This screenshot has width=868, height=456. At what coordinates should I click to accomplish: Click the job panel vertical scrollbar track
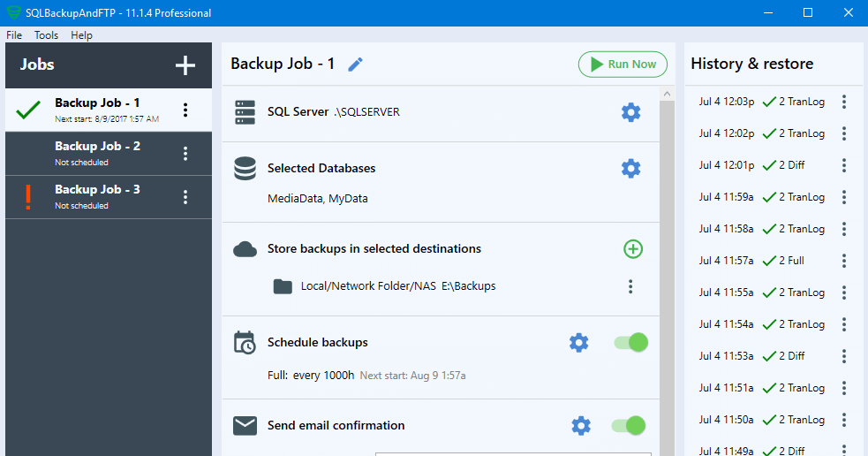667,277
